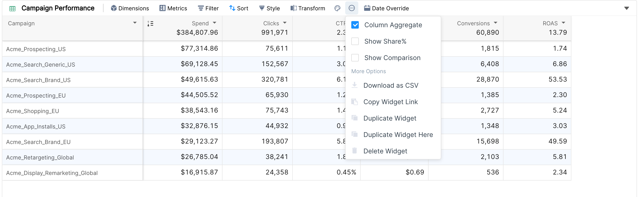644x197 pixels.
Task: Click the row sort order icon
Action: tap(150, 23)
